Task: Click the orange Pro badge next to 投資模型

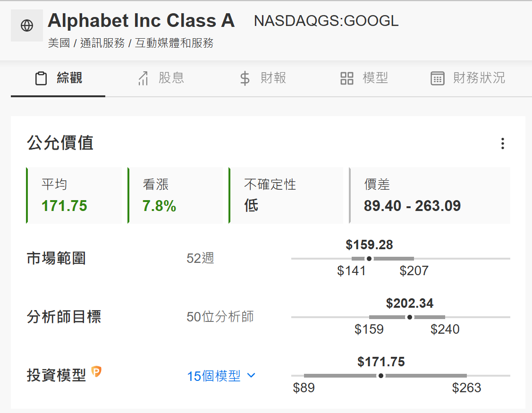Action: coord(96,372)
